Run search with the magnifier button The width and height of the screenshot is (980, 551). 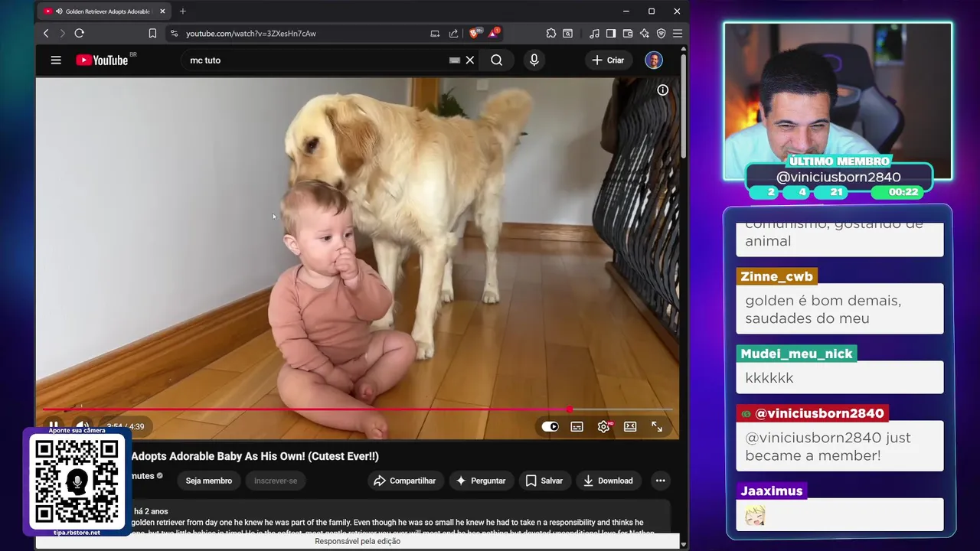coord(497,60)
